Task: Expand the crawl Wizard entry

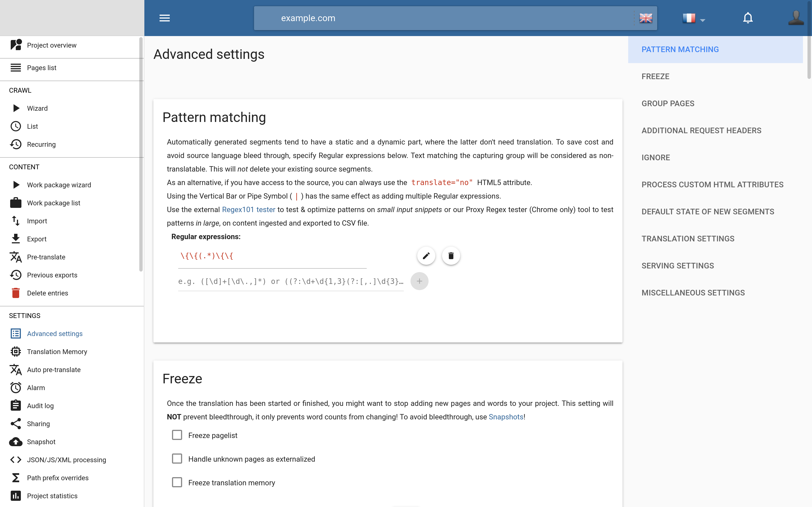Action: point(16,108)
